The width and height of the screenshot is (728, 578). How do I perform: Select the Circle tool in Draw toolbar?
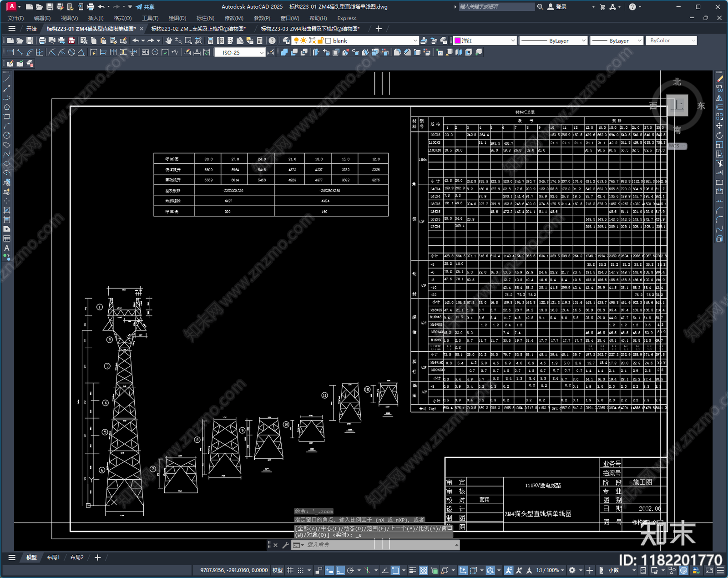pos(7,135)
